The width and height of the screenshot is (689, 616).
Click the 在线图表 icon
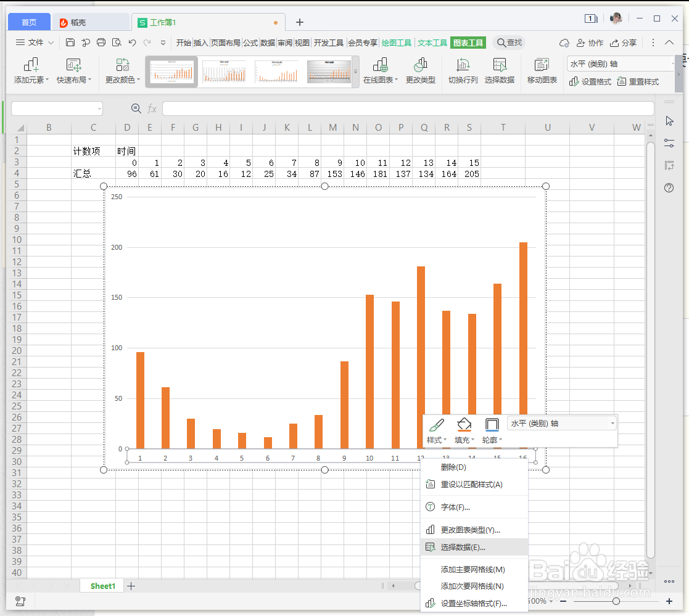(380, 71)
